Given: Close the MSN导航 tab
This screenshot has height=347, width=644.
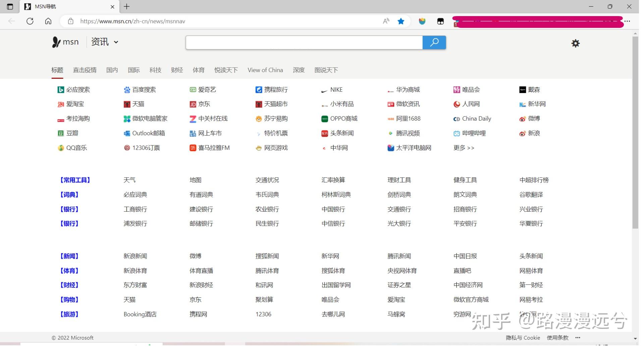Looking at the screenshot, I should (113, 7).
